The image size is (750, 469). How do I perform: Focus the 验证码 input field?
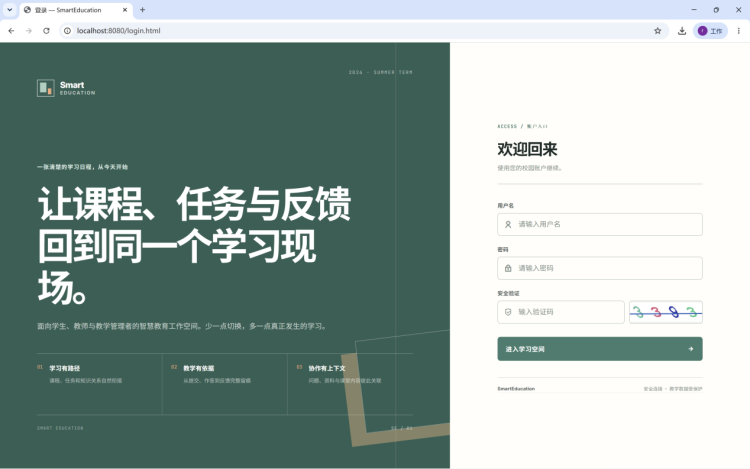coord(561,312)
